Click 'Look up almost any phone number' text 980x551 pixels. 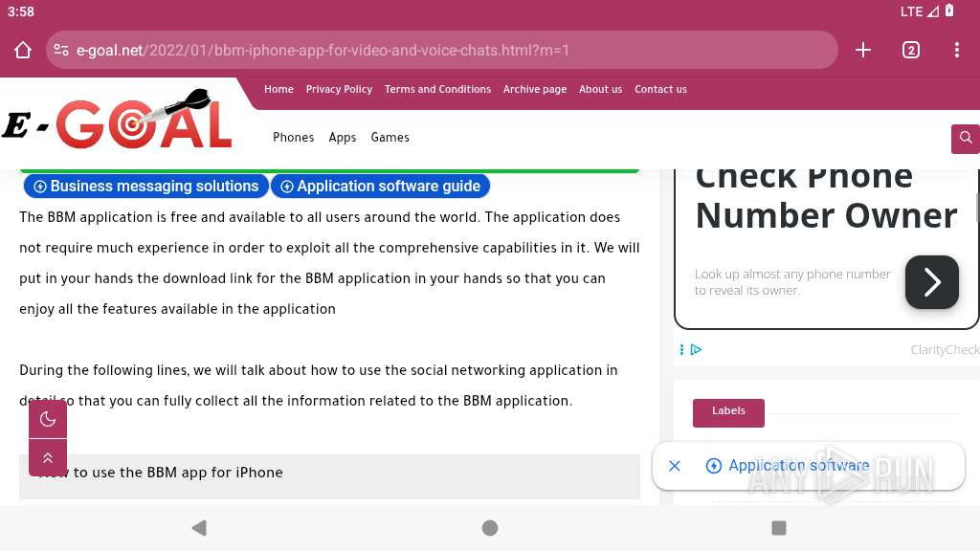tap(792, 282)
